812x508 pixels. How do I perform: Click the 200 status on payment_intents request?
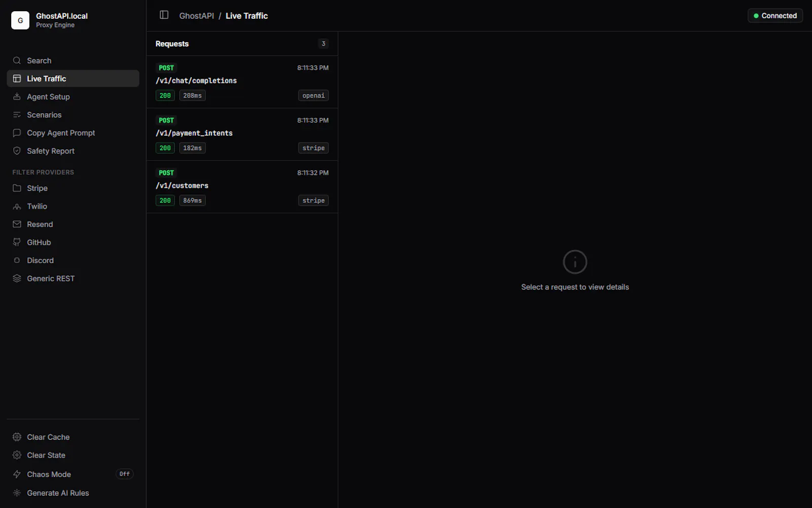[165, 148]
